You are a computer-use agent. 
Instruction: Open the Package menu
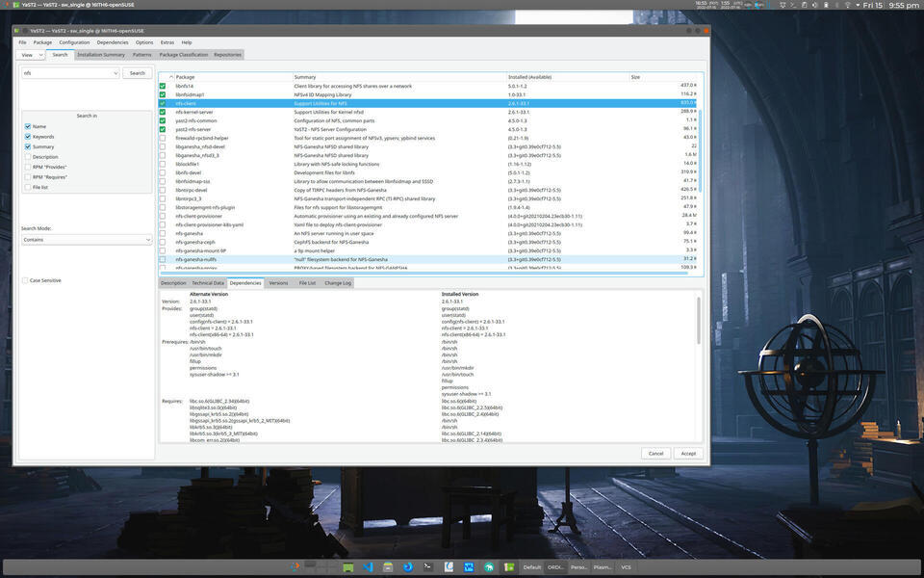pyautogui.click(x=42, y=42)
